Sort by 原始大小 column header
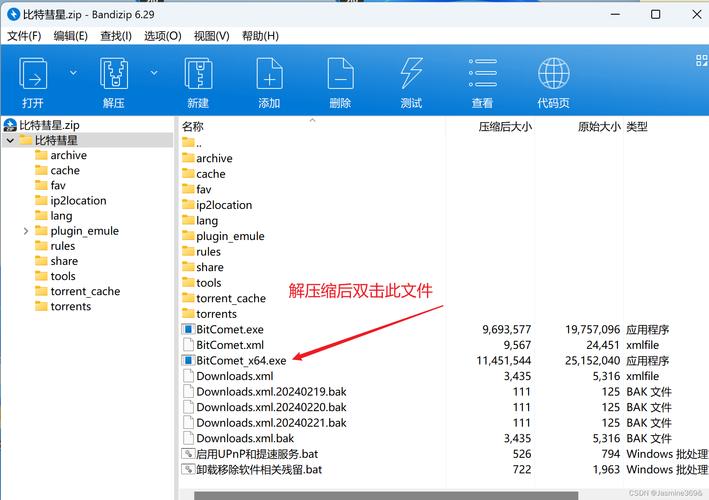This screenshot has height=500, width=709. [599, 127]
